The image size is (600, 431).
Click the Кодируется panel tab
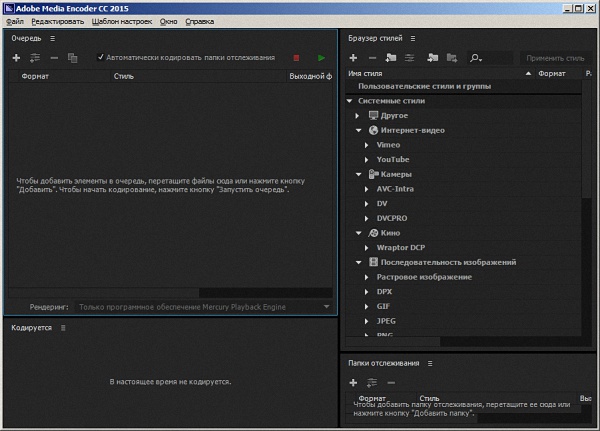click(x=31, y=328)
